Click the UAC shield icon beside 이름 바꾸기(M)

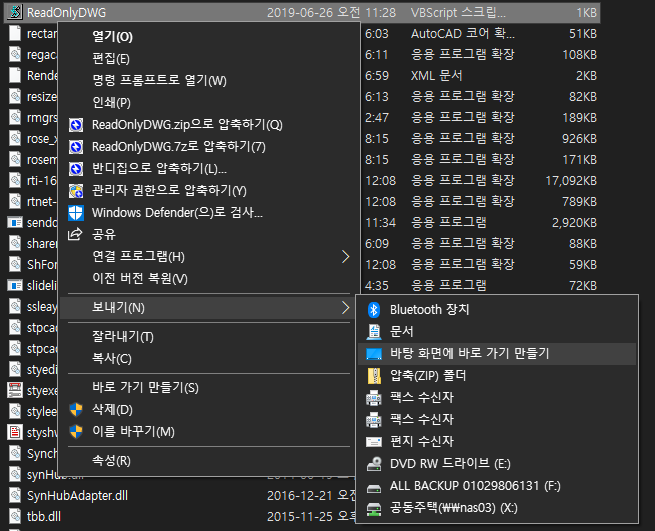pos(76,432)
